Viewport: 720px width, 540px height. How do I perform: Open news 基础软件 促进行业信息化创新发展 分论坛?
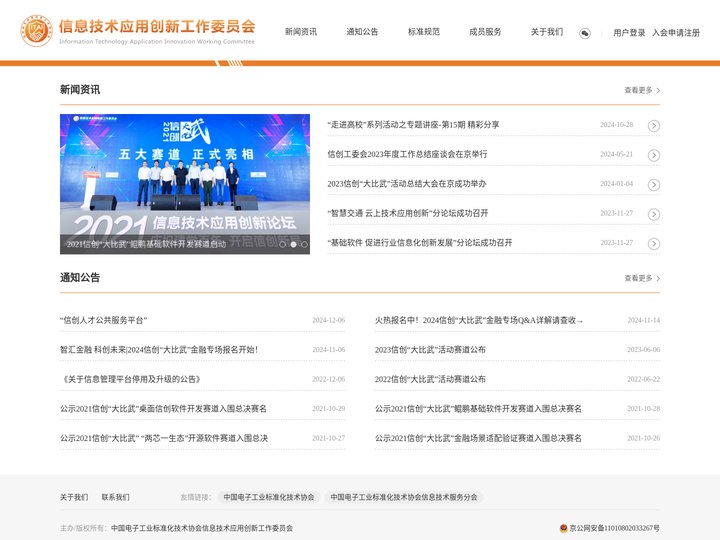(x=420, y=242)
